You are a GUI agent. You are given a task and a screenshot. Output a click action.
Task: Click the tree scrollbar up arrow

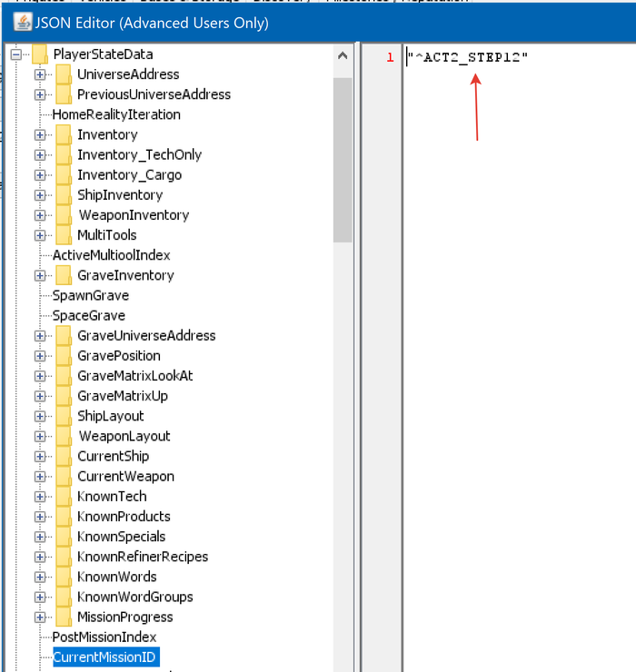343,55
